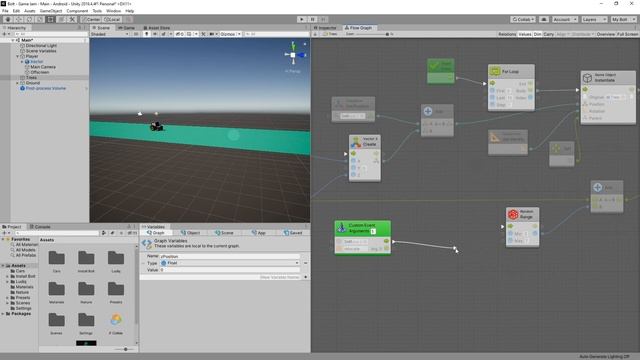Click the Custom Event node icon
The image size is (640, 360).
pyautogui.click(x=342, y=228)
